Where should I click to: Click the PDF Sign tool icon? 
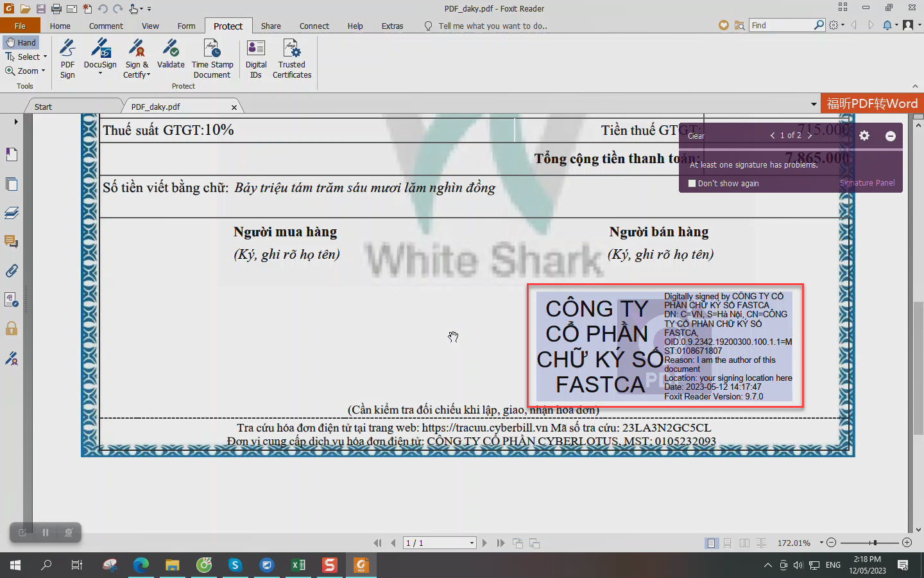click(67, 58)
